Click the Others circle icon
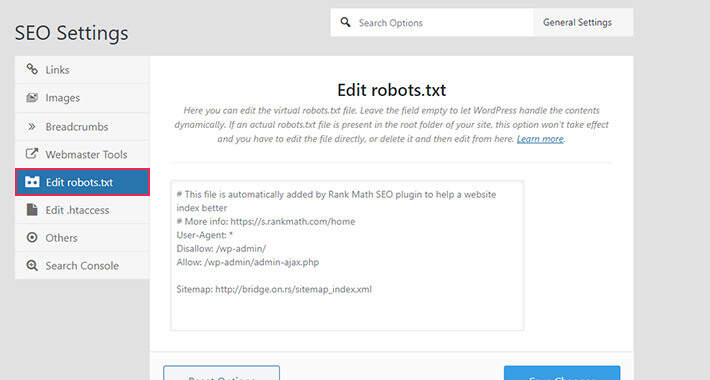710x380 pixels. point(32,237)
